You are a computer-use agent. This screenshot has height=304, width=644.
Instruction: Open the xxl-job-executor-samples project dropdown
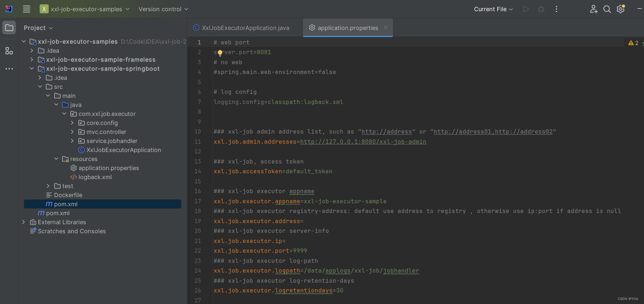pos(90,9)
